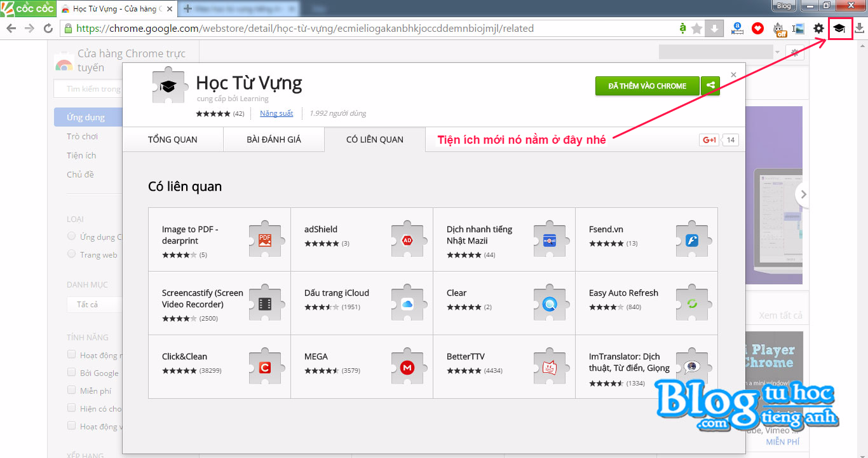Screen dimensions: 868x458
Task: Click the gray download arrow in address bar
Action: [714, 29]
